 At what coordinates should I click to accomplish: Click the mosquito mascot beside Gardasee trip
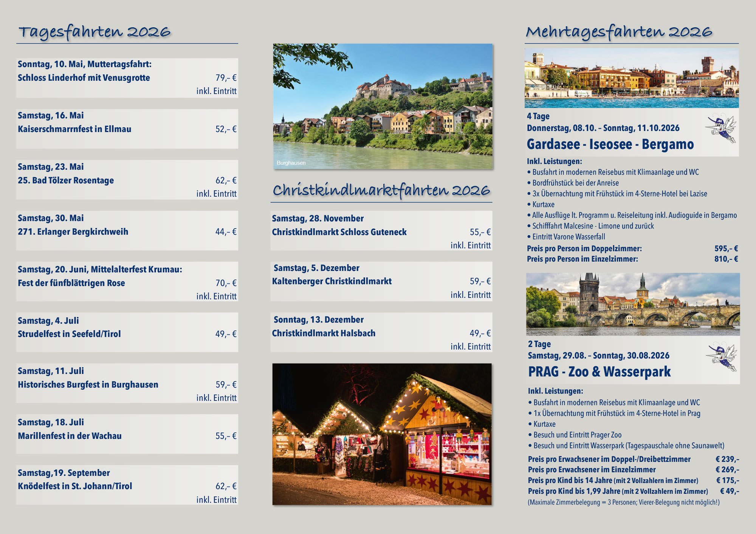tap(721, 128)
